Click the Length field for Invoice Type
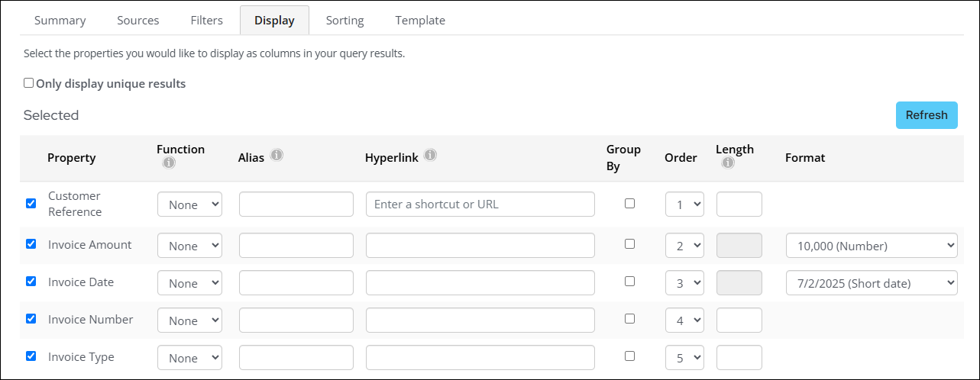The image size is (980, 380). (739, 358)
